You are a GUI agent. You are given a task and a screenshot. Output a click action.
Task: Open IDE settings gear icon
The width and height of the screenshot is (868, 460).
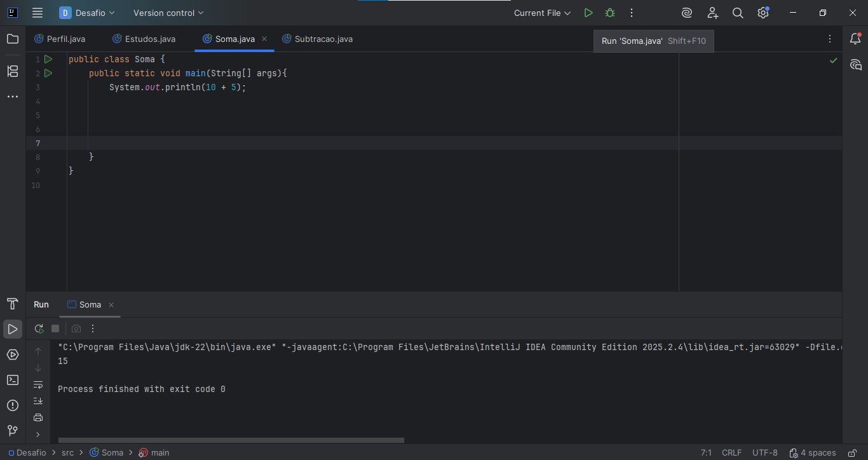coord(763,13)
